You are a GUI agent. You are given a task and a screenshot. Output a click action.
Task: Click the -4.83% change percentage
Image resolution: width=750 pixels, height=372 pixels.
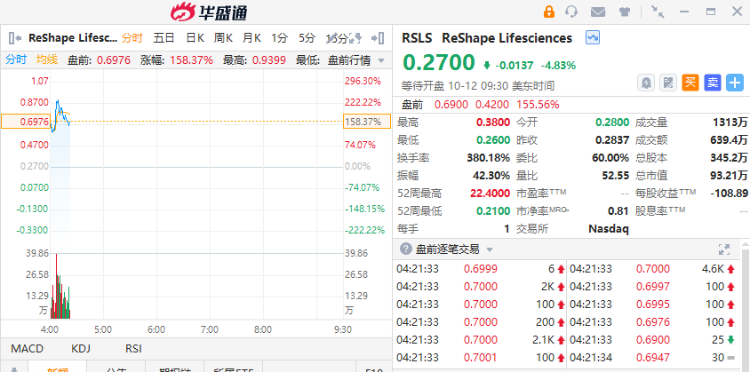coord(558,66)
